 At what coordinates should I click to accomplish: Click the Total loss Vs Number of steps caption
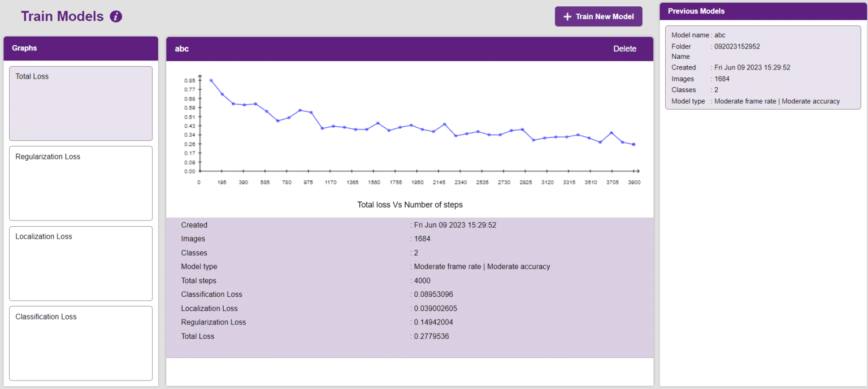click(x=409, y=204)
